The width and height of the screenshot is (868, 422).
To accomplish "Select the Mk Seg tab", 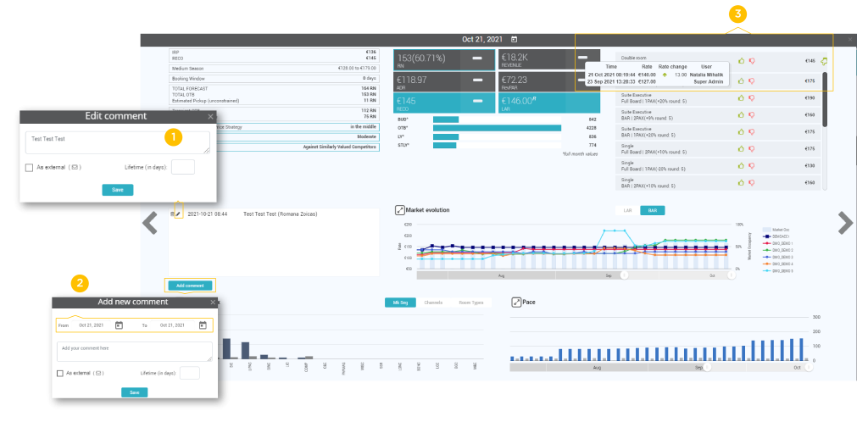I will coord(400,303).
